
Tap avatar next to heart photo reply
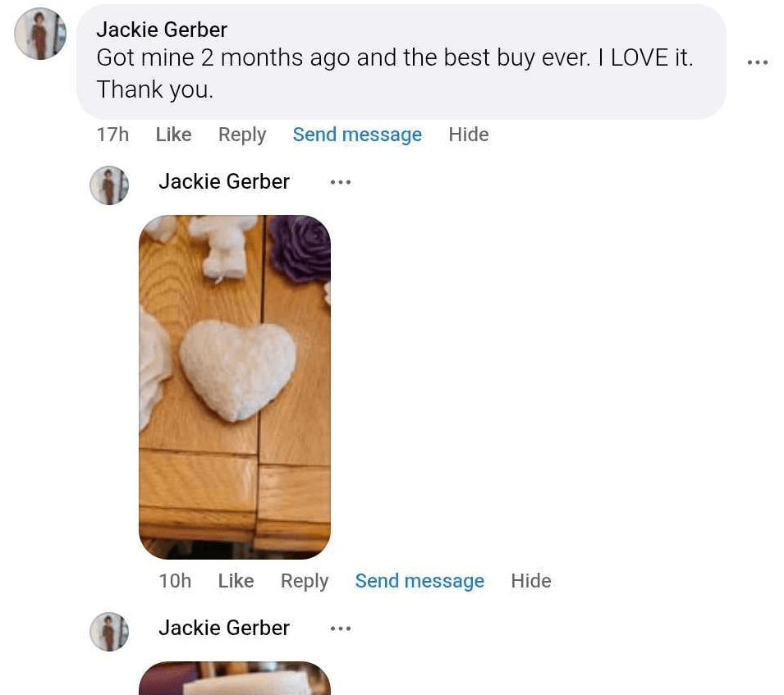tap(109, 185)
